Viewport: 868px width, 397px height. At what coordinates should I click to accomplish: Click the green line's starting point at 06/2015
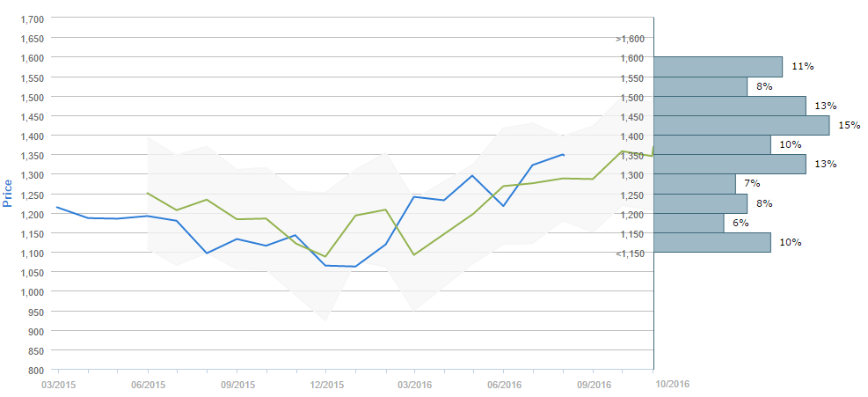coord(147,193)
